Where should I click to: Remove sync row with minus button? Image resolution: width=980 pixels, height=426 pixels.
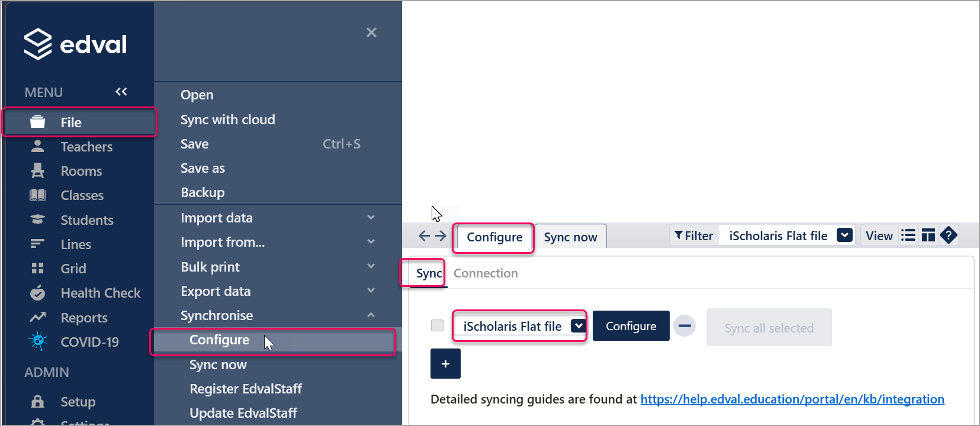point(685,326)
